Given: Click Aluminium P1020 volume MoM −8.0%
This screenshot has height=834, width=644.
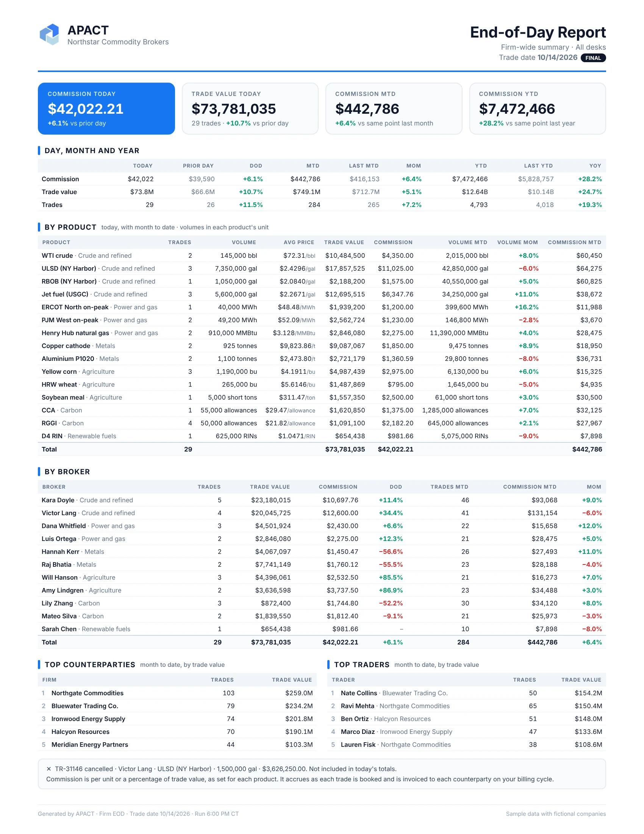Looking at the screenshot, I should [x=528, y=359].
